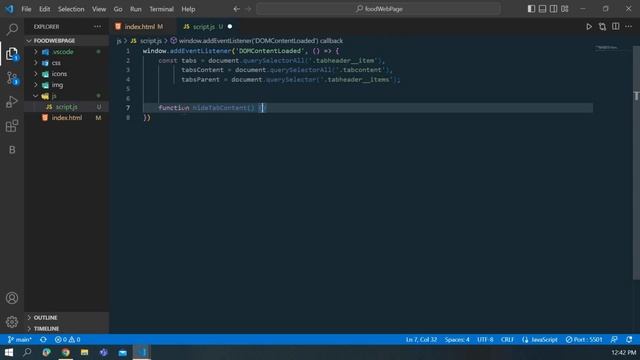Open the Manage gear icon
Image resolution: width=640 pixels, height=360 pixels.
[12, 322]
